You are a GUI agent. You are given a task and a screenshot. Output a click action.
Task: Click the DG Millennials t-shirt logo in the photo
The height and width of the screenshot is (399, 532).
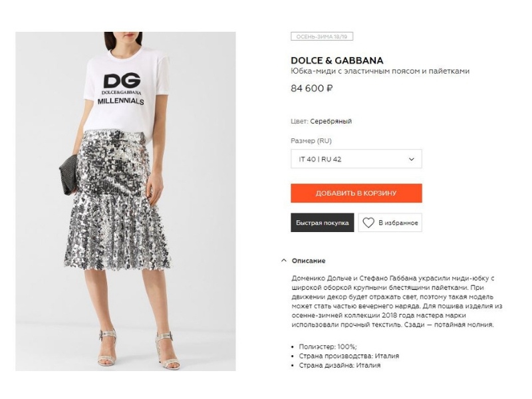(121, 89)
